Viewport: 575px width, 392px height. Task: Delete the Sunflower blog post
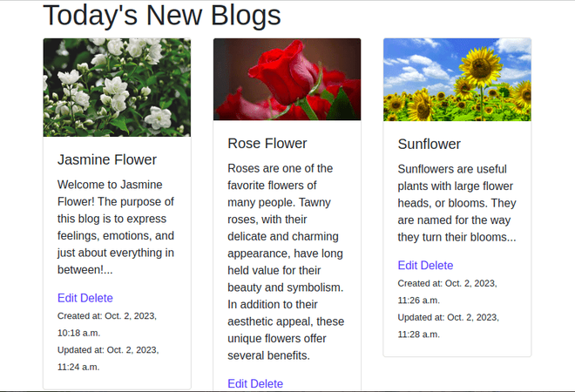(437, 266)
